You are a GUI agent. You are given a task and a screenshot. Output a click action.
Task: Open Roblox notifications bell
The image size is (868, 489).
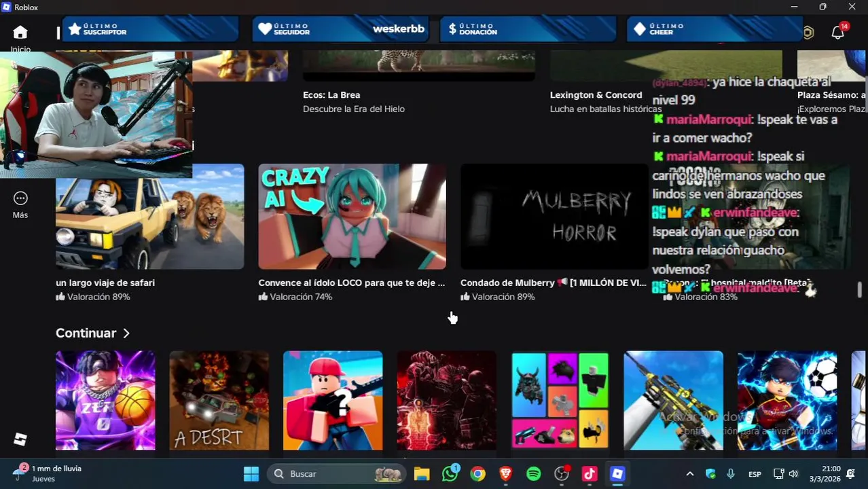click(x=838, y=33)
